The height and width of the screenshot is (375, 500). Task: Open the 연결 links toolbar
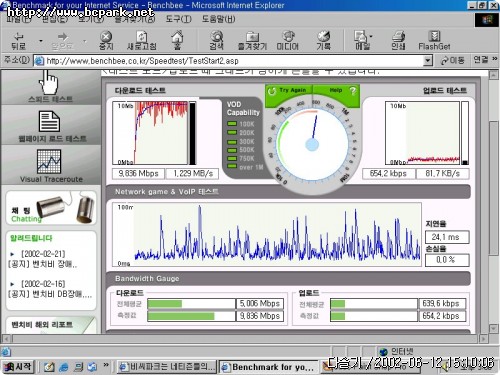(481, 60)
